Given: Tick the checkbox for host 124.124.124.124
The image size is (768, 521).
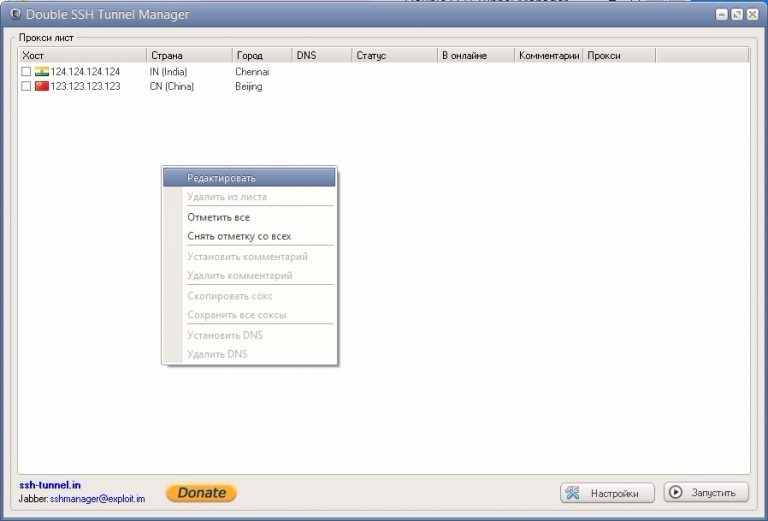Looking at the screenshot, I should point(26,71).
